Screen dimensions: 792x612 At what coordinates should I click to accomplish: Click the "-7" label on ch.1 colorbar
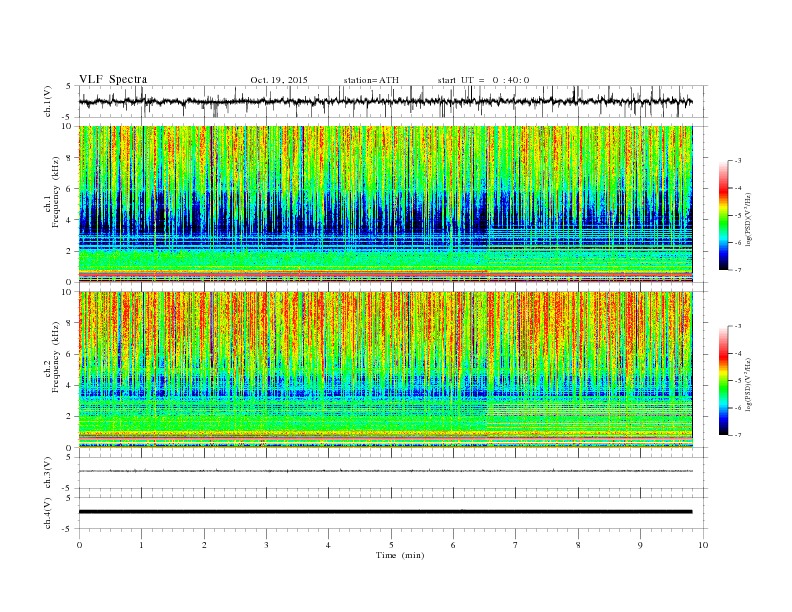coord(738,270)
